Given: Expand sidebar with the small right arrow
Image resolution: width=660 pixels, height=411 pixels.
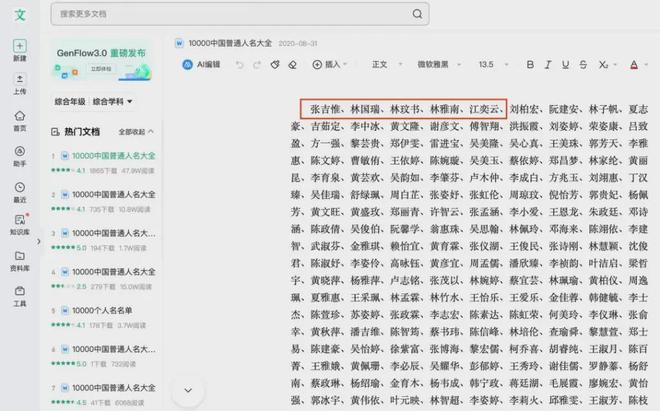Looking at the screenshot, I should [38, 241].
